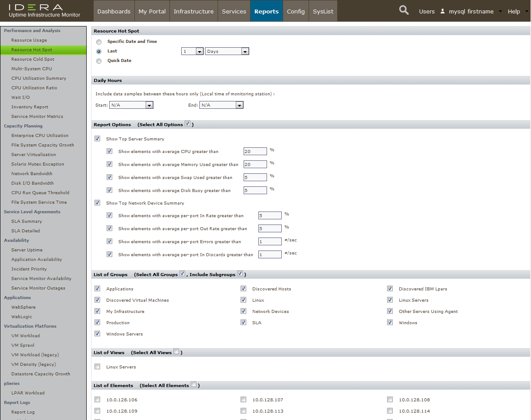Toggle per-port Errors checkbox
531x420 pixels.
point(109,241)
